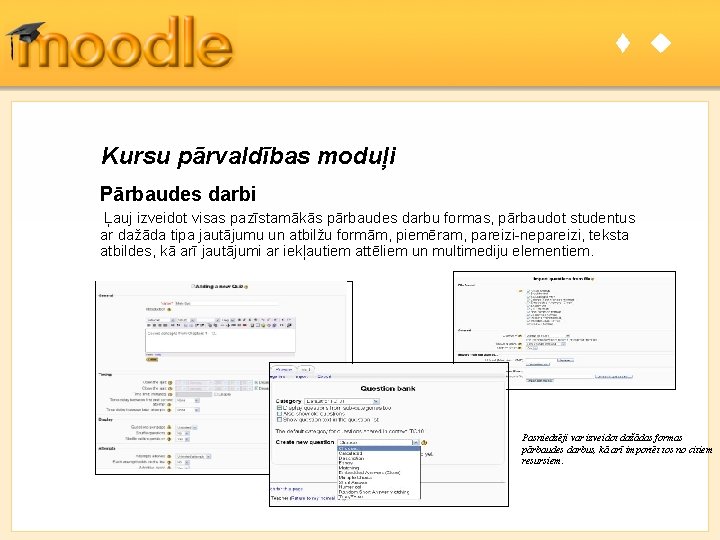This screenshot has width=720, height=540.
Task: Click 'Export' sub-tab link in Question bank
Action: click(x=324, y=377)
